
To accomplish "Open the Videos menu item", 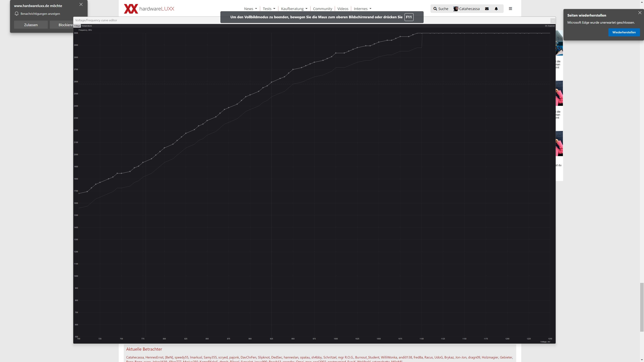I will (343, 9).
